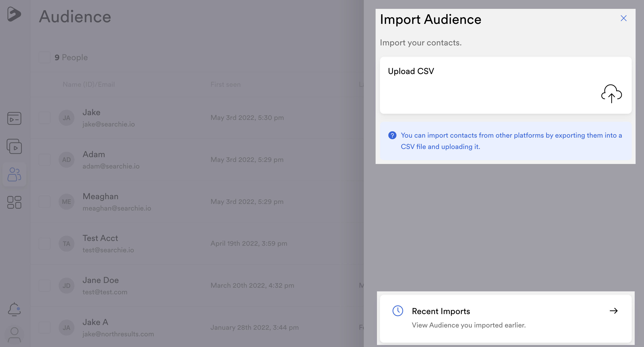Click the JD avatar for Jane Doe
This screenshot has width=644, height=347.
(67, 286)
